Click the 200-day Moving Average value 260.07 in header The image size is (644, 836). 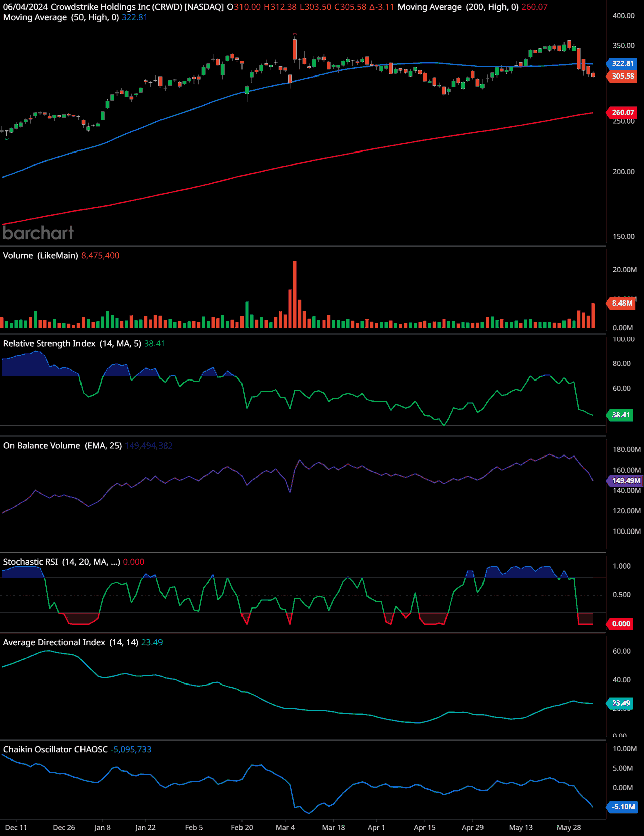click(534, 7)
